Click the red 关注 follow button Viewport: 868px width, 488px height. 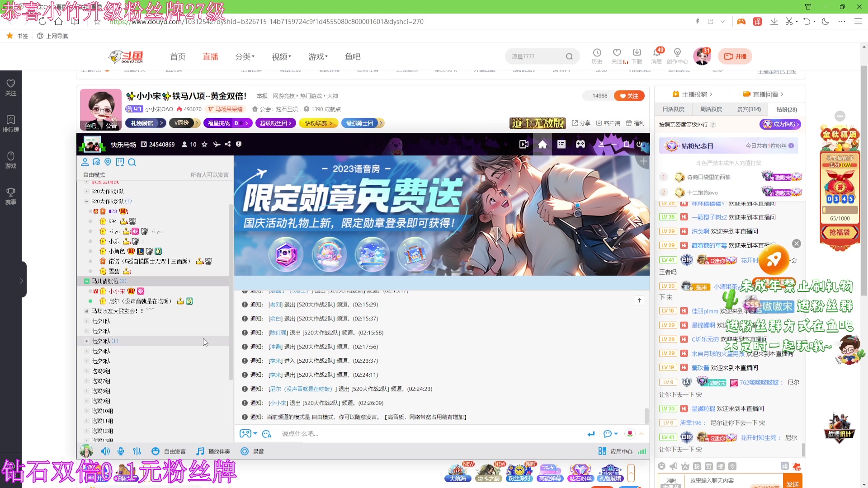point(629,96)
